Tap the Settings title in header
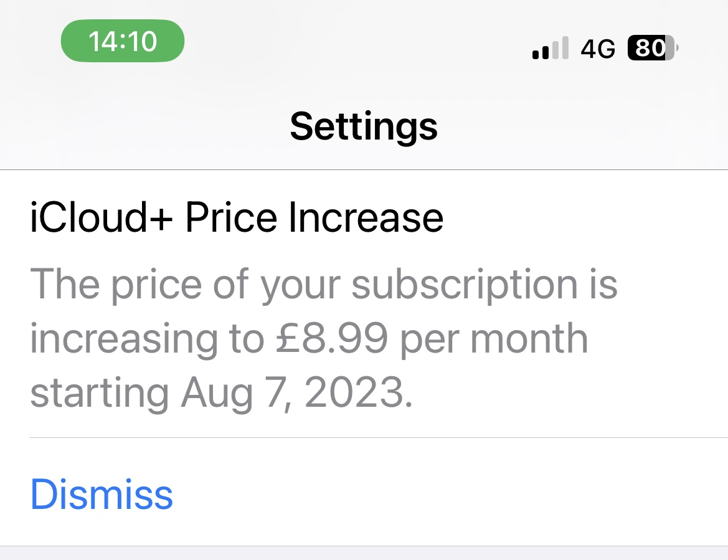 (x=364, y=127)
